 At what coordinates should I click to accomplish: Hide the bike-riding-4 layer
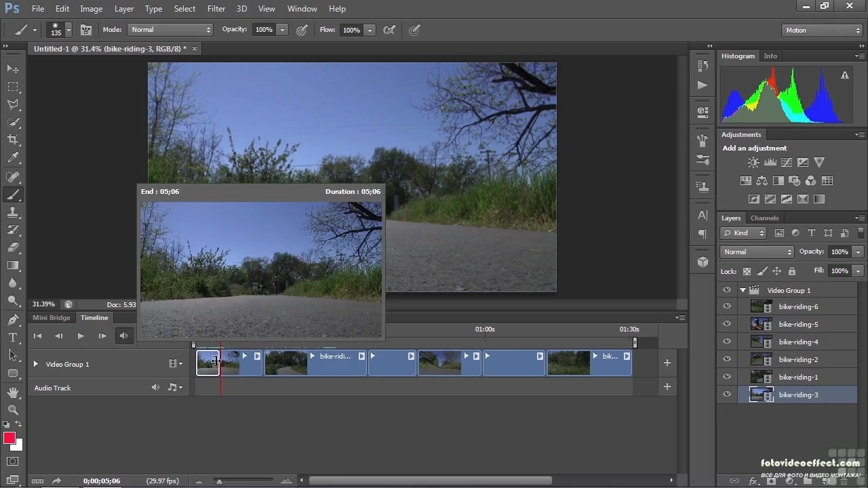tap(727, 342)
